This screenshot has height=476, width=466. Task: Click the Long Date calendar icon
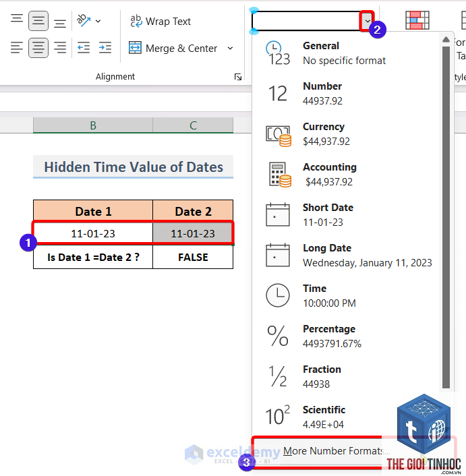point(277,255)
